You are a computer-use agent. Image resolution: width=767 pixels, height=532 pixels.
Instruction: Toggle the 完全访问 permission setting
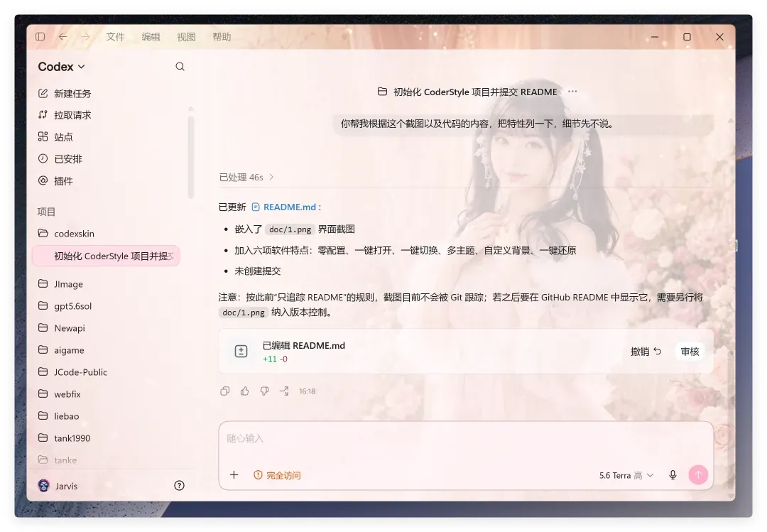pyautogui.click(x=277, y=475)
